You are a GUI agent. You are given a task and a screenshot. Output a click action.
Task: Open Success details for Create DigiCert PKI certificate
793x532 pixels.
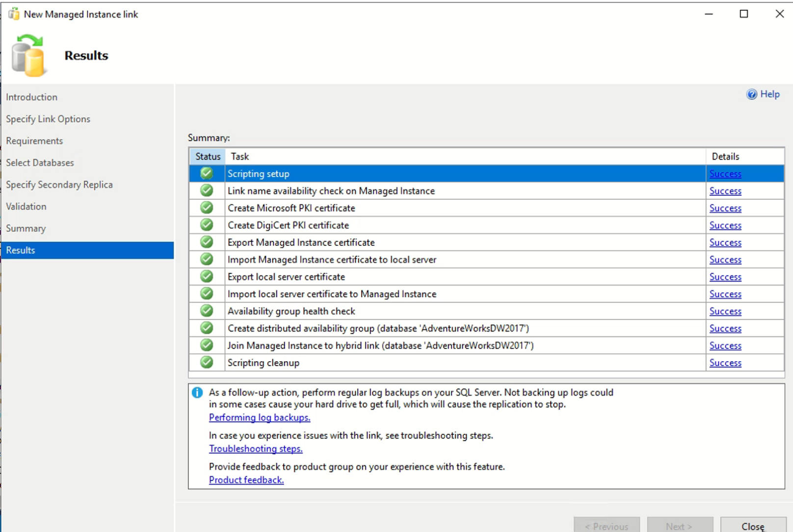pyautogui.click(x=725, y=225)
